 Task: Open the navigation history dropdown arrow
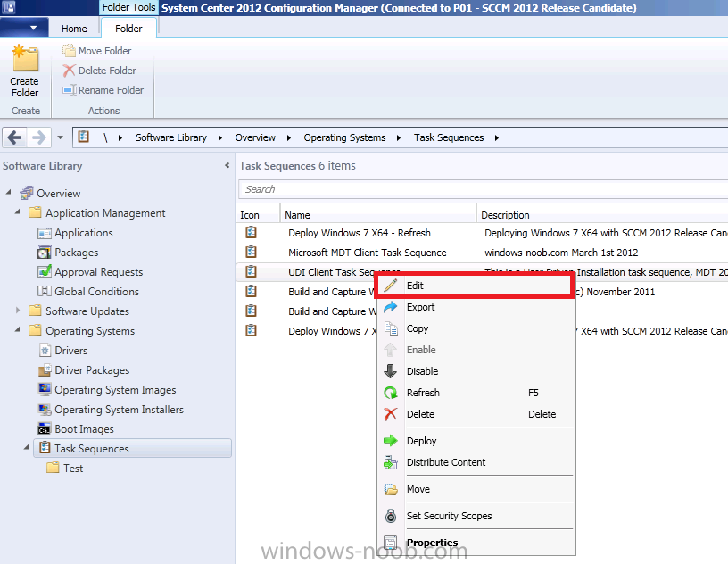click(x=60, y=137)
